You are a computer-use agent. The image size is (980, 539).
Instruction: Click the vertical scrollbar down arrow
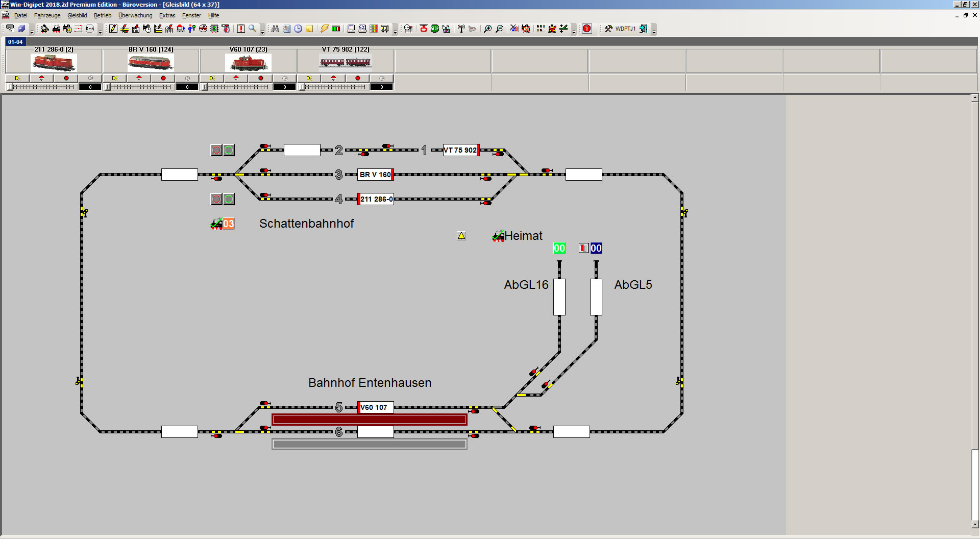tap(975, 524)
